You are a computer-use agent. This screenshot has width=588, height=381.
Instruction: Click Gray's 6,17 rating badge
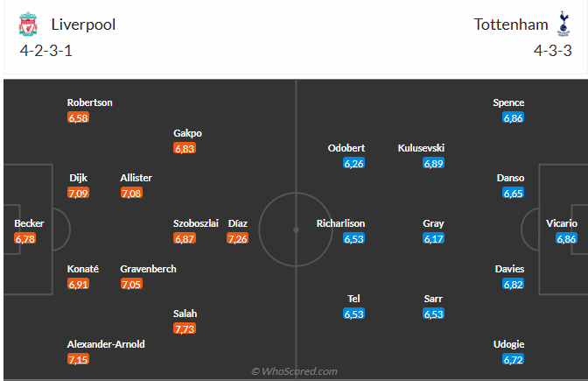pyautogui.click(x=433, y=238)
